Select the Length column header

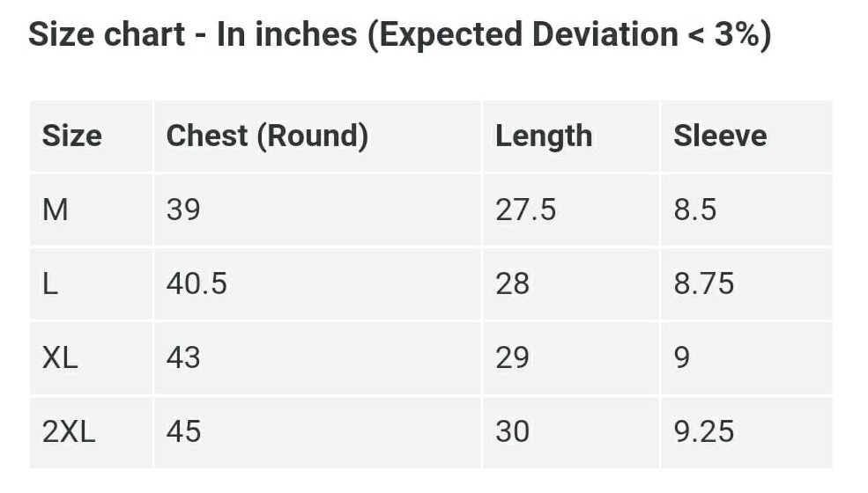pyautogui.click(x=544, y=136)
